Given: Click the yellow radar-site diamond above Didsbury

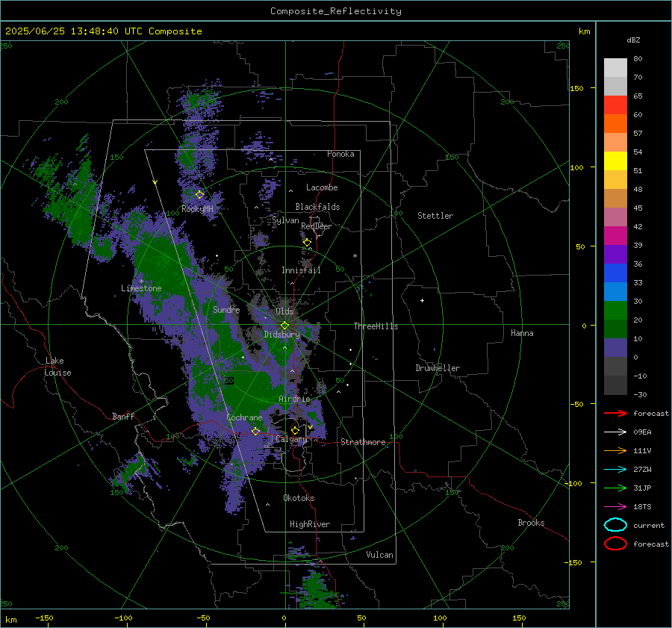Looking at the screenshot, I should [x=284, y=326].
